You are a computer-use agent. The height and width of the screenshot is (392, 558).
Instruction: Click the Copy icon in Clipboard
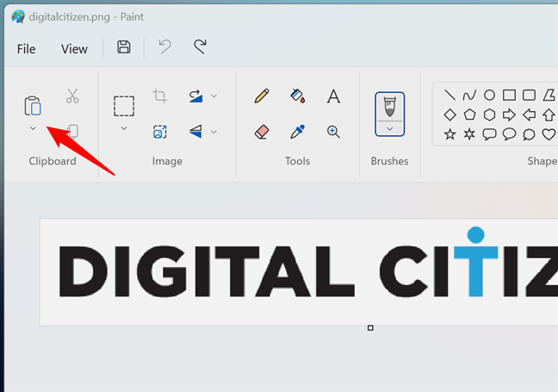click(x=72, y=131)
